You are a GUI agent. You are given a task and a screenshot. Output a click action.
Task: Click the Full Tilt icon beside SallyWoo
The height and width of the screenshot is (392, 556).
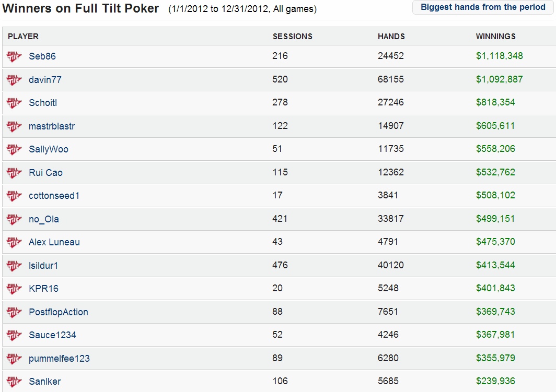coord(14,149)
